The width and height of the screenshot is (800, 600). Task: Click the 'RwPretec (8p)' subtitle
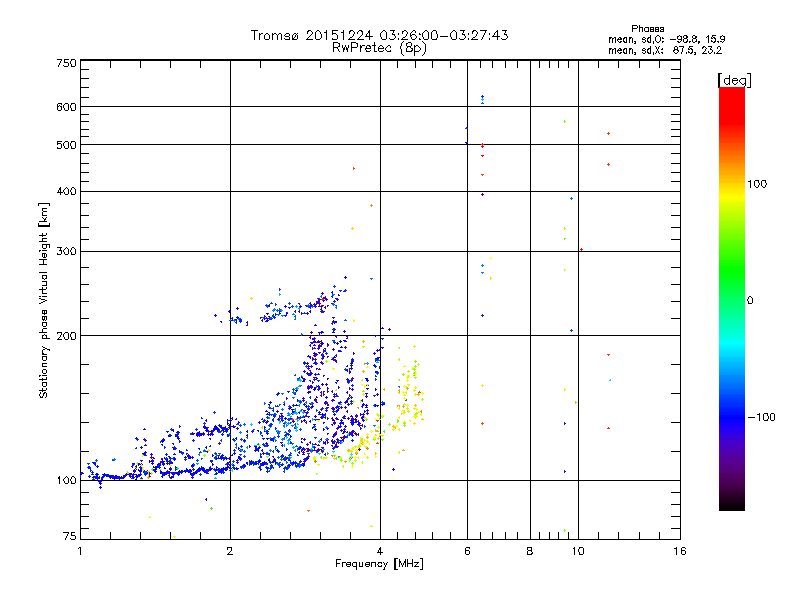point(379,48)
